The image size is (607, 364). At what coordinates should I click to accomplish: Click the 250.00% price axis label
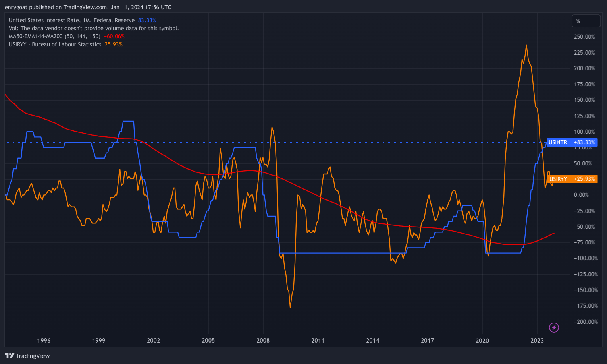584,37
